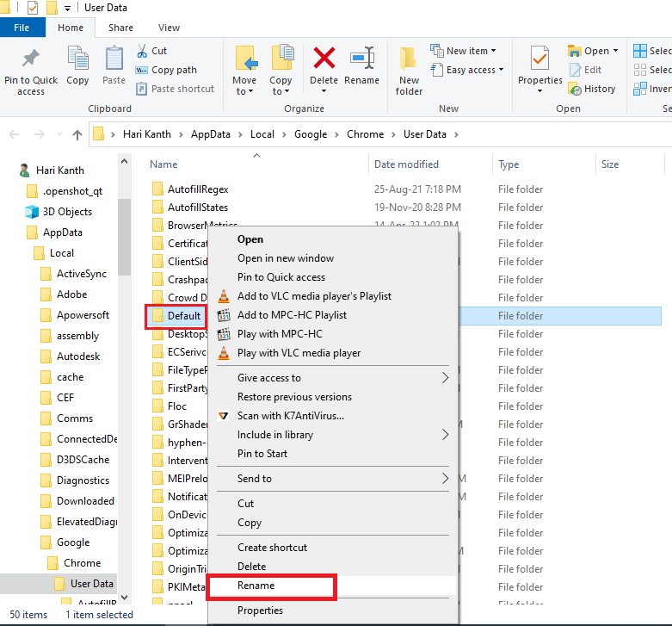Viewport: 672px width, 626px height.
Task: Click the History icon in Open group
Action: (x=592, y=89)
